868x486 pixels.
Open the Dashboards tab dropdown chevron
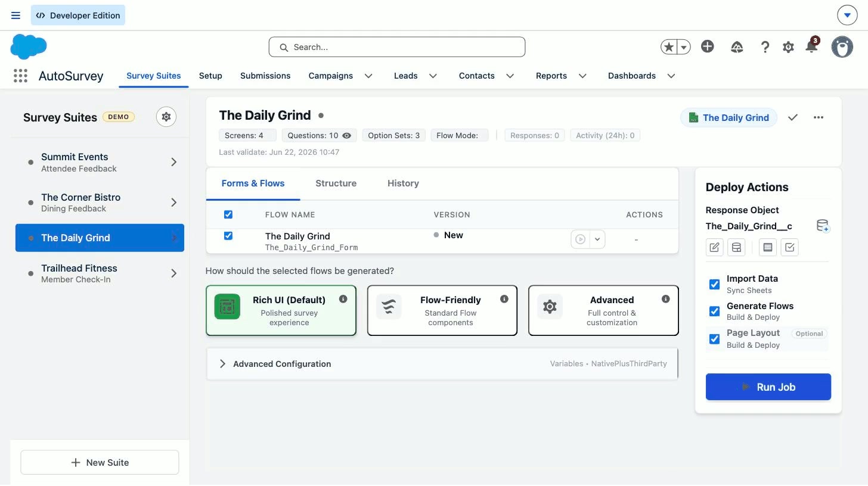pos(671,76)
